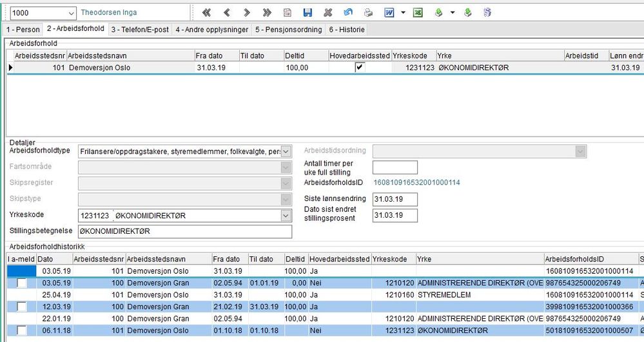
Task: Go to the next employee record
Action: 246,13
